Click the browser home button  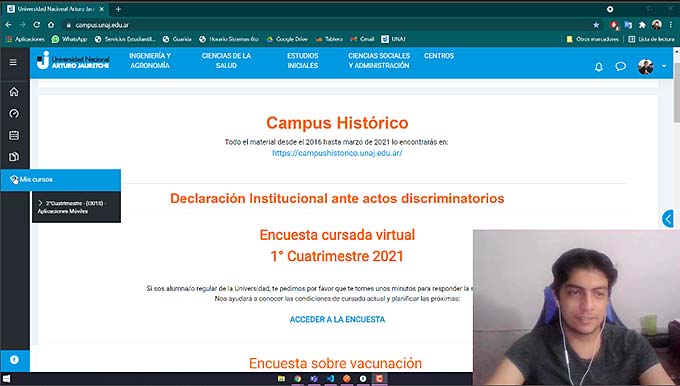coord(51,25)
